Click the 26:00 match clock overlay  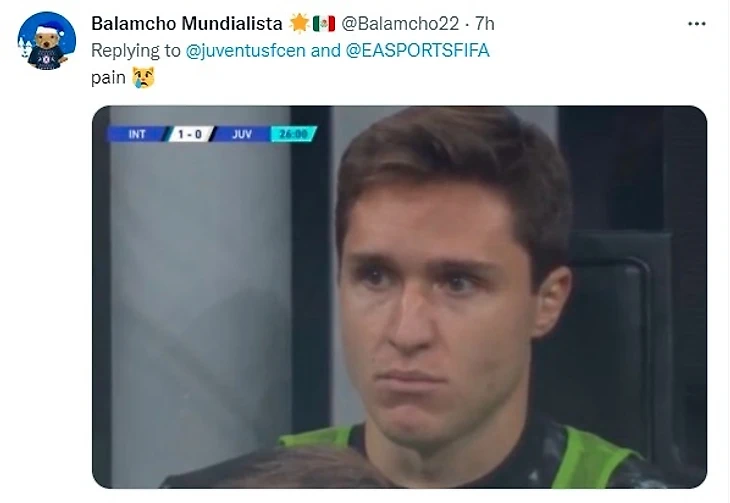tap(293, 134)
